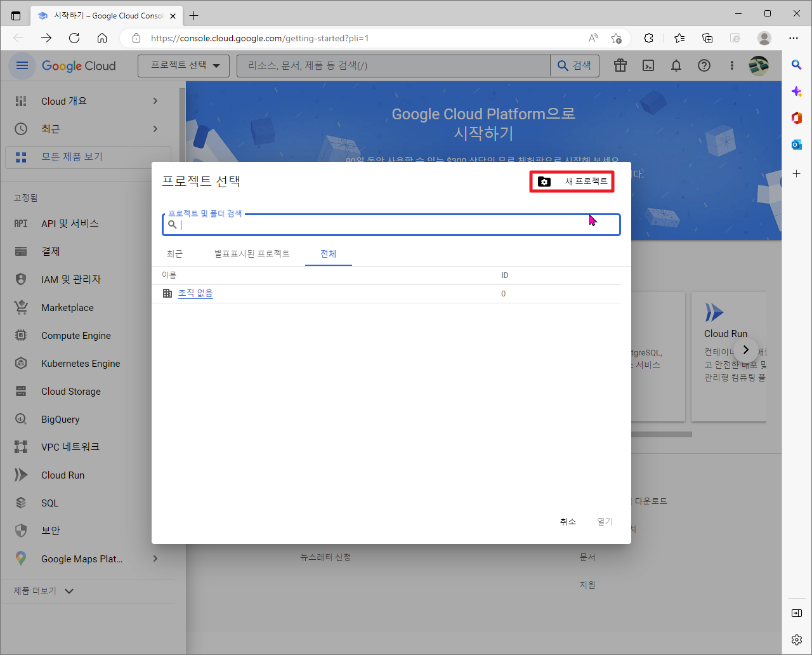Open the notifications bell
Image resolution: width=812 pixels, height=655 pixels.
point(676,65)
